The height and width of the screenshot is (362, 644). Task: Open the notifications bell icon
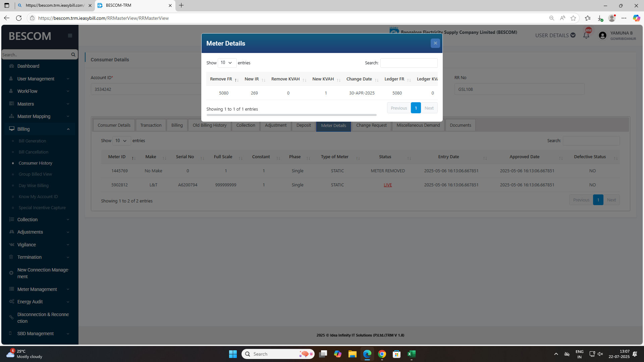pos(586,35)
